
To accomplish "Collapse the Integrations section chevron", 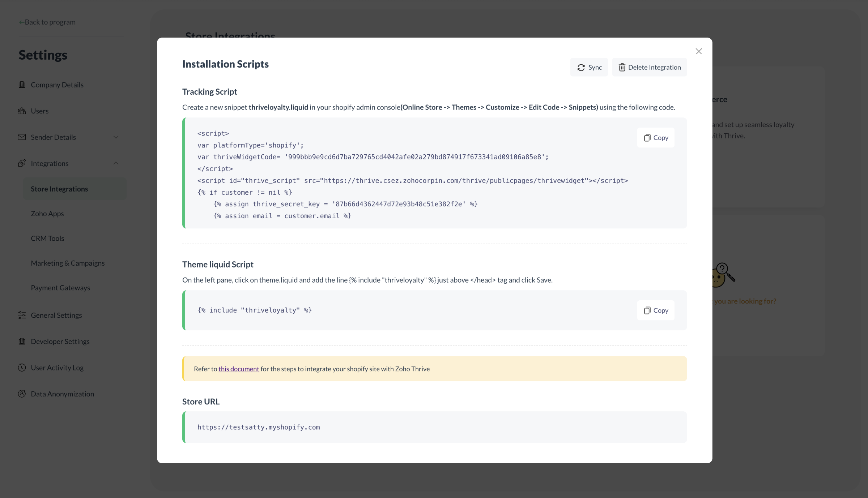I will point(116,163).
